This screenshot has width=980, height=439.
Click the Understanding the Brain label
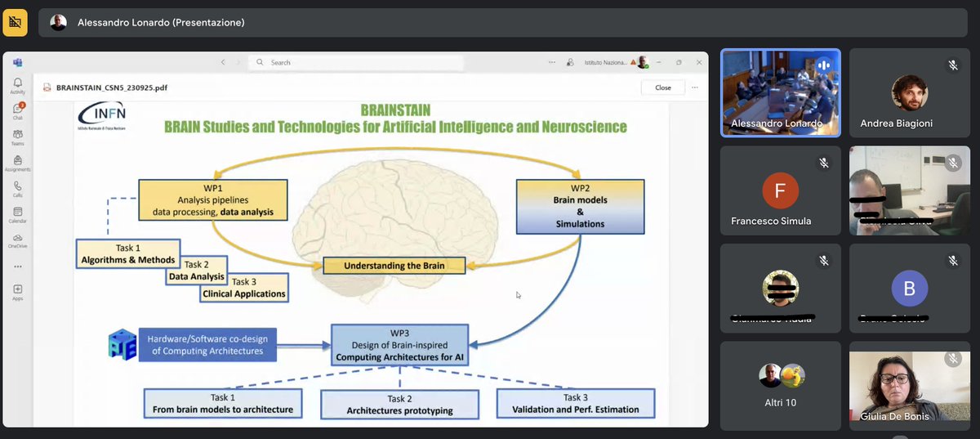click(394, 266)
